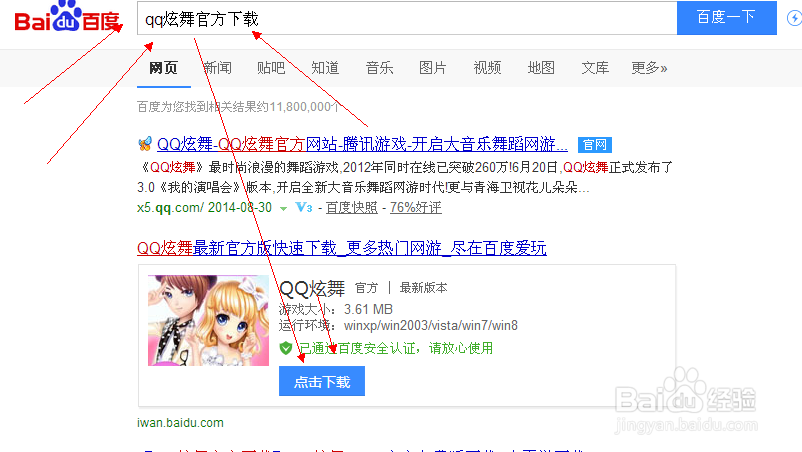Click the 游戏大小 3.61 MB text
This screenshot has height=452, width=802.
(x=336, y=309)
